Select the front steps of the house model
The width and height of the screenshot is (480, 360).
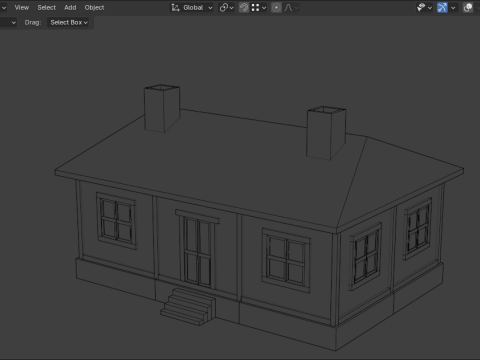click(188, 307)
